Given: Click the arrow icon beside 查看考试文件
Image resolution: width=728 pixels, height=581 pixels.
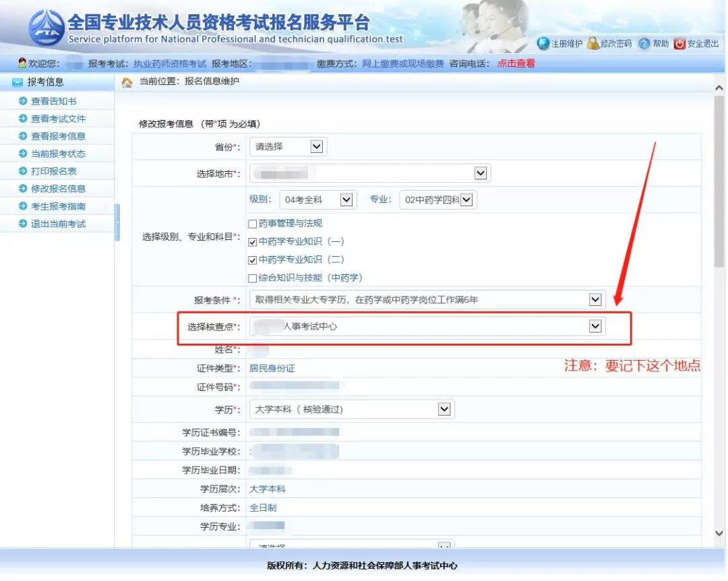Looking at the screenshot, I should tap(23, 119).
